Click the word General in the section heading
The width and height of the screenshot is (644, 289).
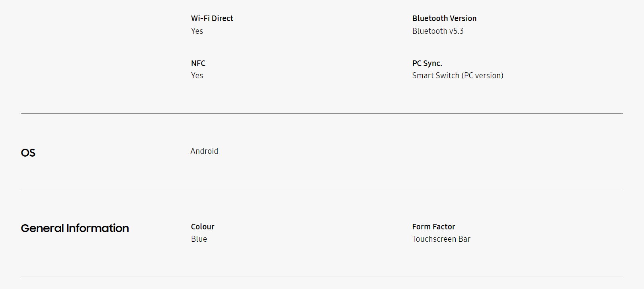pos(42,228)
